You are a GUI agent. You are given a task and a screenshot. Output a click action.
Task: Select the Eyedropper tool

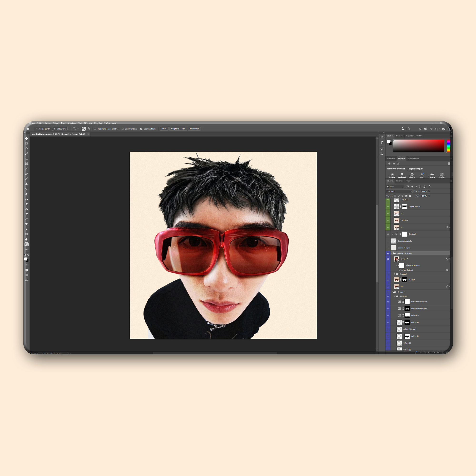click(x=26, y=169)
